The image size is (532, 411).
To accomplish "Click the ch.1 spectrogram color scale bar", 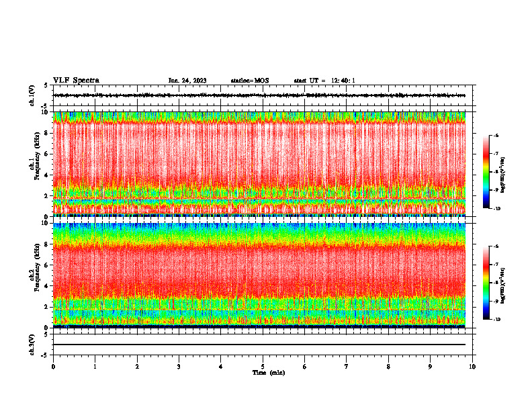I will [x=486, y=172].
